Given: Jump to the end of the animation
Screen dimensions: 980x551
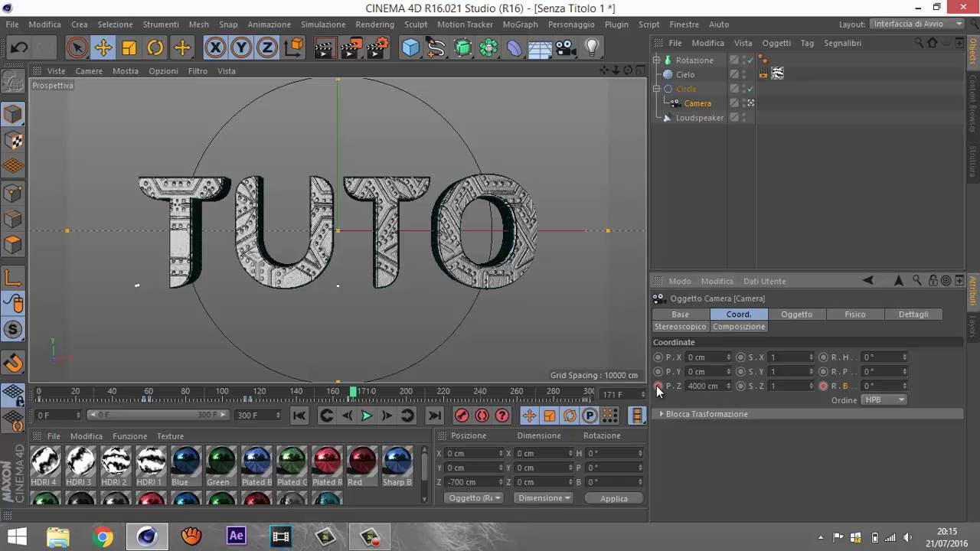Looking at the screenshot, I should click(434, 416).
